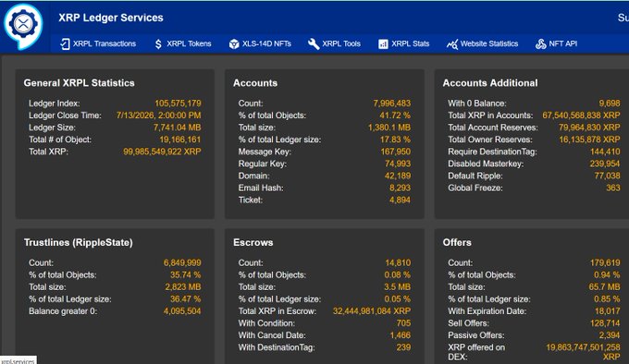The height and width of the screenshot is (364, 629).
Task: Click the General XRPL Statistics heading
Action: tap(79, 83)
